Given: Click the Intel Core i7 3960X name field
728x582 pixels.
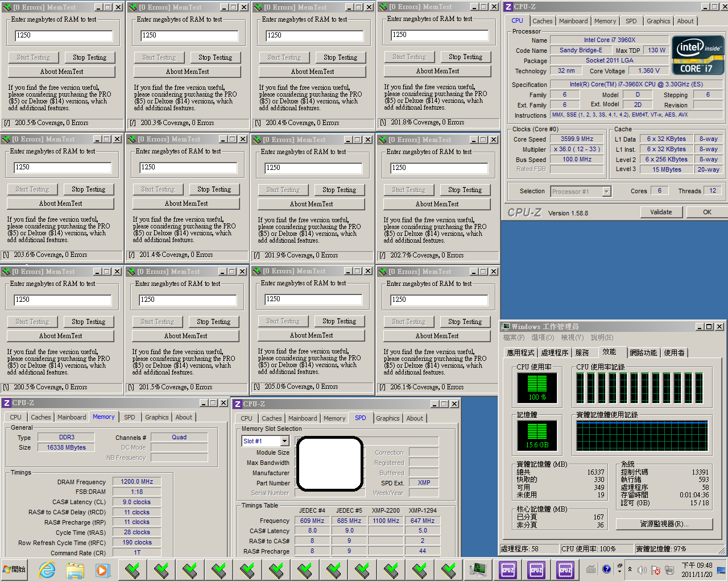Looking at the screenshot, I should tap(609, 40).
